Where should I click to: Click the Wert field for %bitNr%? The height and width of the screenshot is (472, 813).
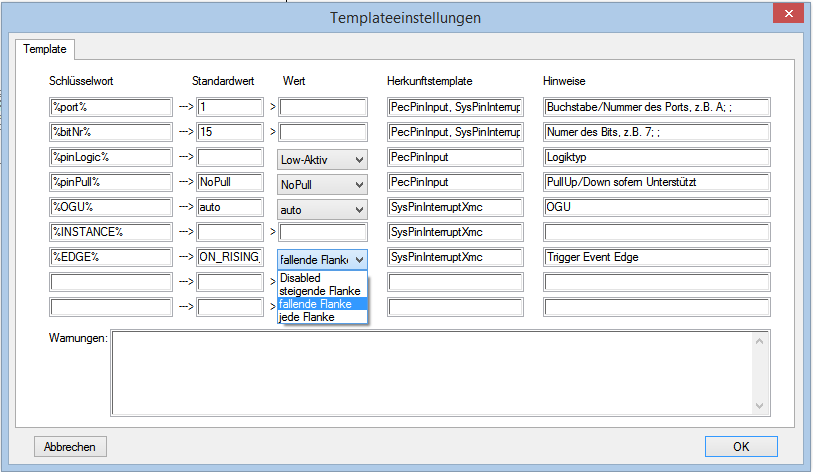coord(323,132)
